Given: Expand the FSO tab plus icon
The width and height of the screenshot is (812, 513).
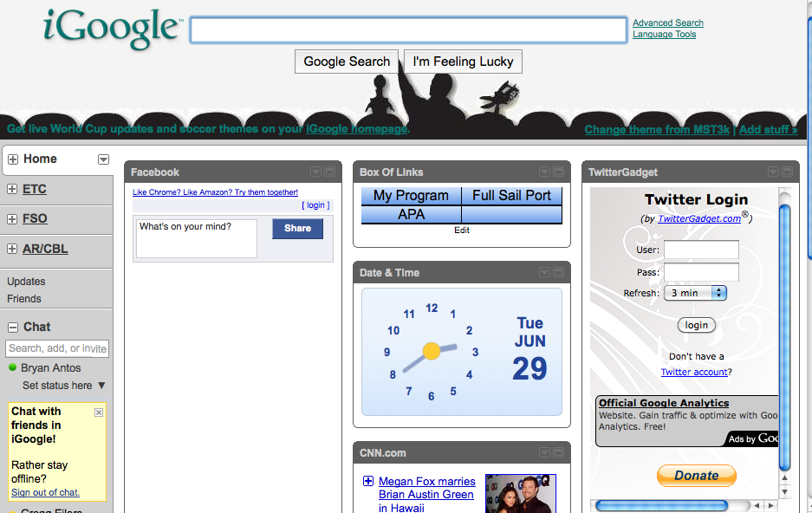Looking at the screenshot, I should point(12,219).
